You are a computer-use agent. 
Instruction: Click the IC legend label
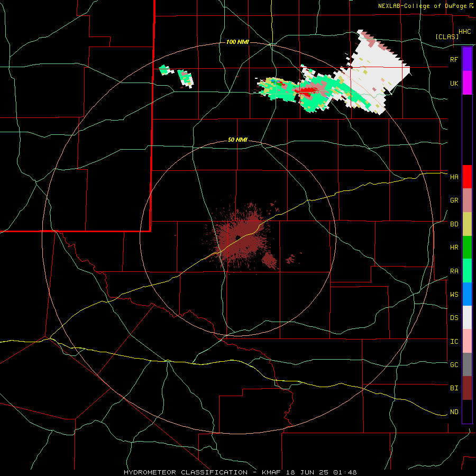(x=454, y=341)
